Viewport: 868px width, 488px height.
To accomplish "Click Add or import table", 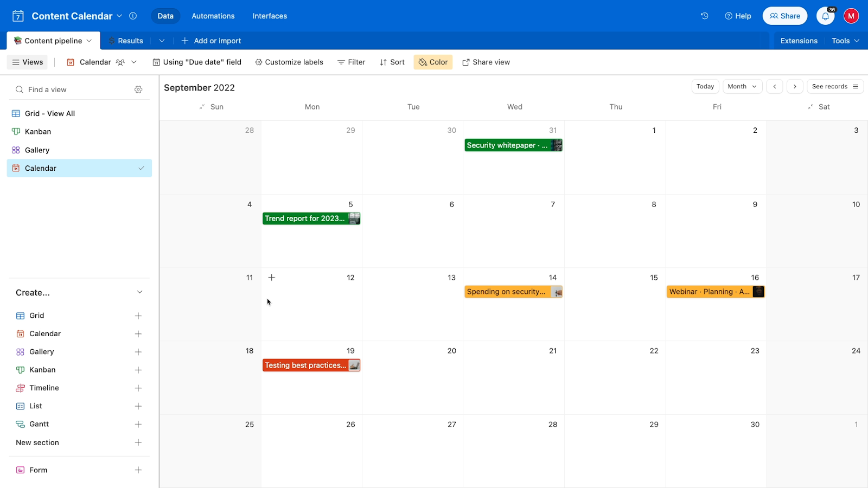I will coord(211,41).
